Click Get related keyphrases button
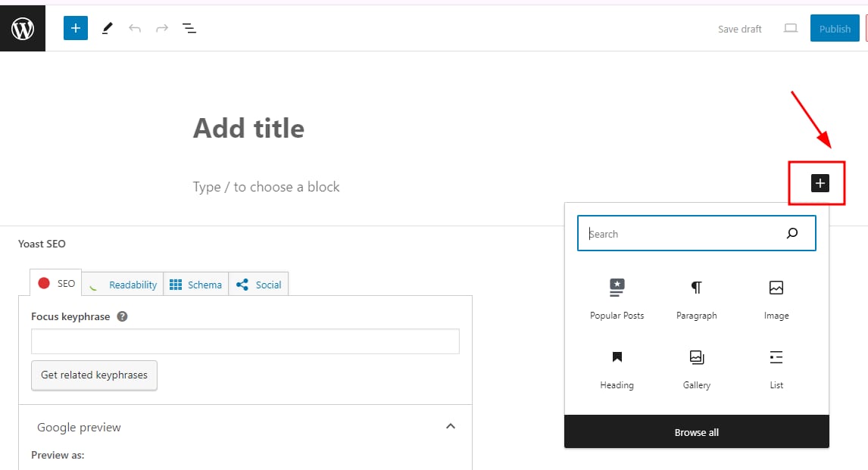Viewport: 868px width, 470px height. pos(94,375)
